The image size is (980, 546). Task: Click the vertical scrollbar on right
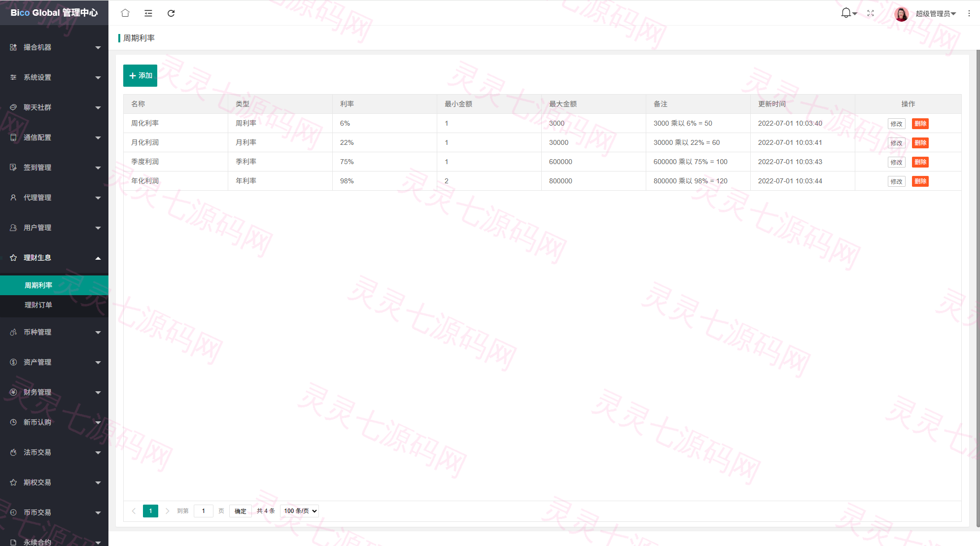point(978,288)
